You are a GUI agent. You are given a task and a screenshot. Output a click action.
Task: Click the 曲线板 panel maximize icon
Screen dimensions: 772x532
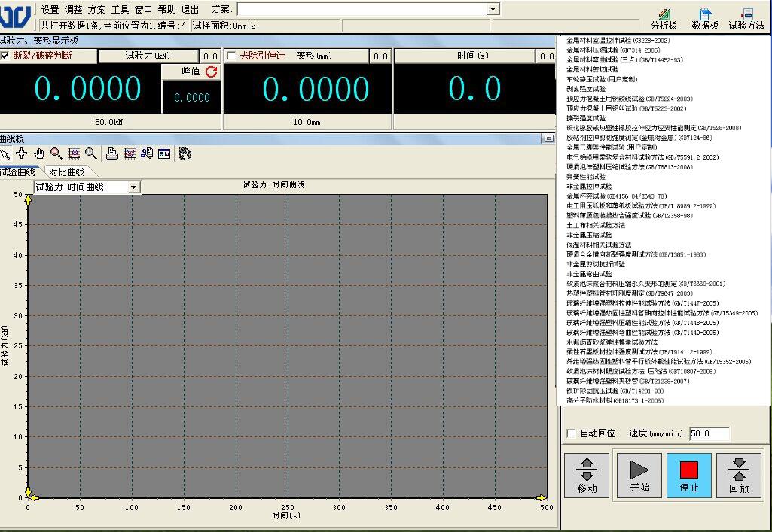tap(548, 138)
